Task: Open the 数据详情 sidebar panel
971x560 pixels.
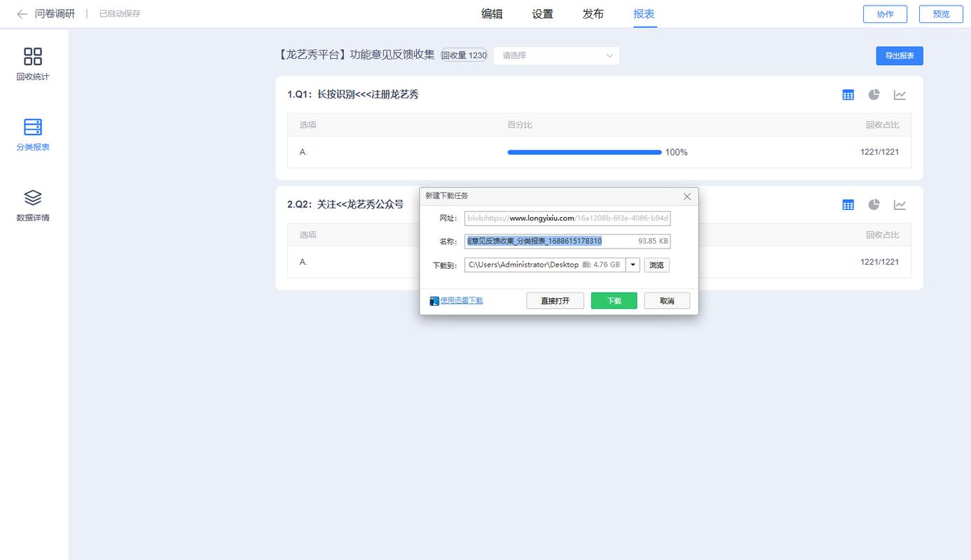Action: 33,205
